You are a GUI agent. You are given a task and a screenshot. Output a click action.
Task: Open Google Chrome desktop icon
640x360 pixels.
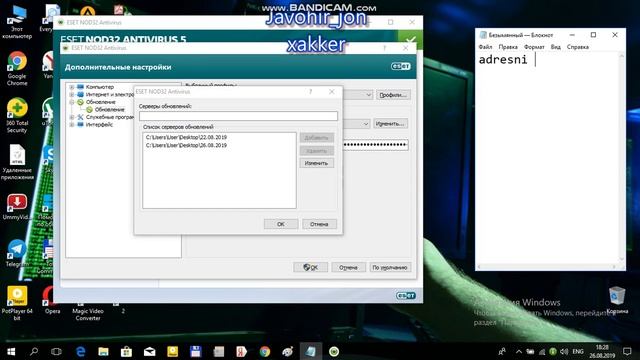pyautogui.click(x=17, y=69)
